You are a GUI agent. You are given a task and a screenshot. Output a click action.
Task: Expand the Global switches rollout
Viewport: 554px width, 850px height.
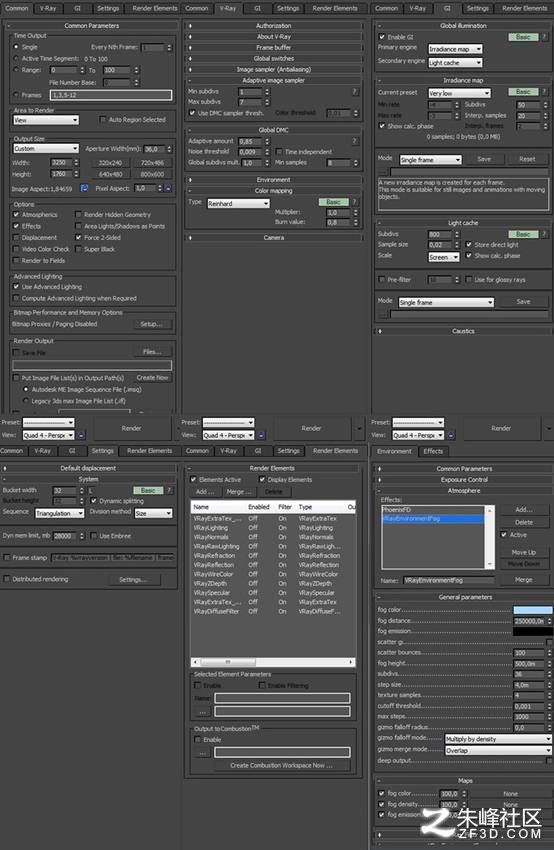click(x=274, y=59)
